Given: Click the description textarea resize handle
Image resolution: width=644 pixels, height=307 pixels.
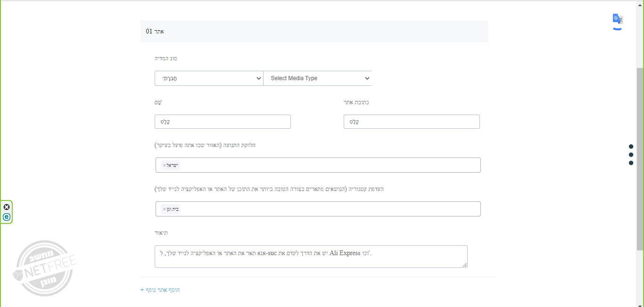Looking at the screenshot, I should click(x=465, y=265).
